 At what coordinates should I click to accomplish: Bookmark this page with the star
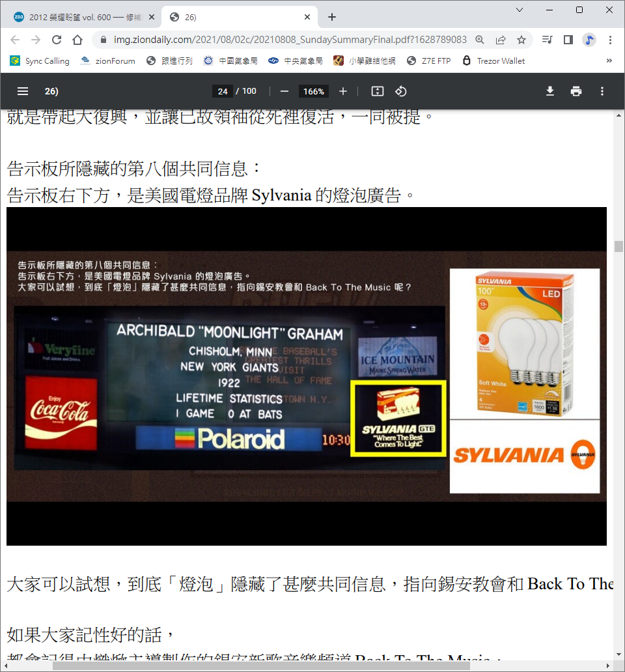pos(521,40)
